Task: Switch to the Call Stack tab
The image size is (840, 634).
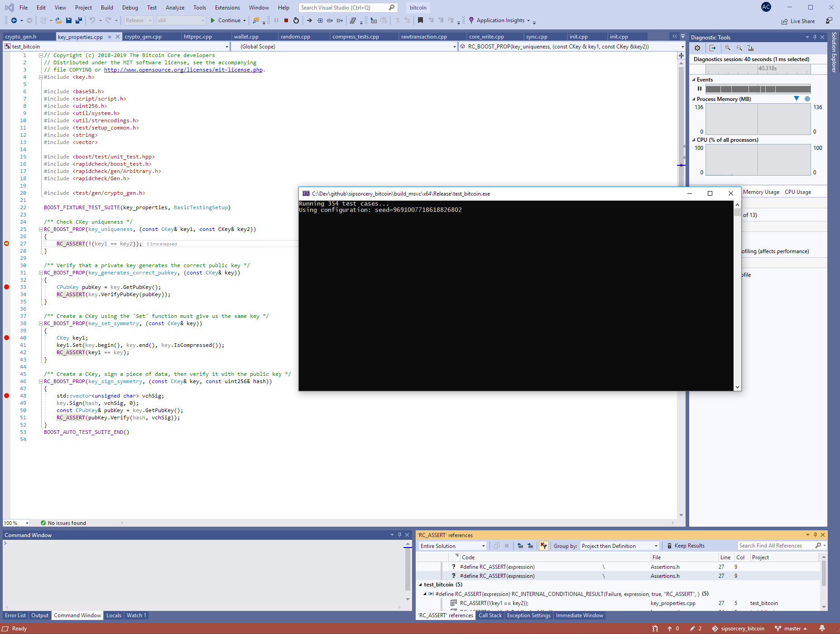Action: pos(490,615)
